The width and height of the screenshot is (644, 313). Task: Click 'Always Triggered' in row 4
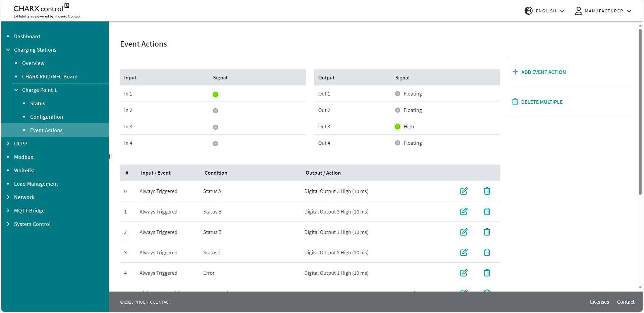pyautogui.click(x=158, y=273)
